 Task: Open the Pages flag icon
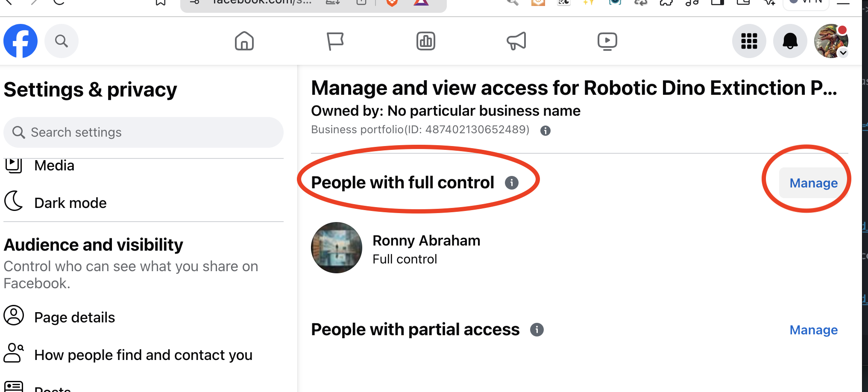336,41
